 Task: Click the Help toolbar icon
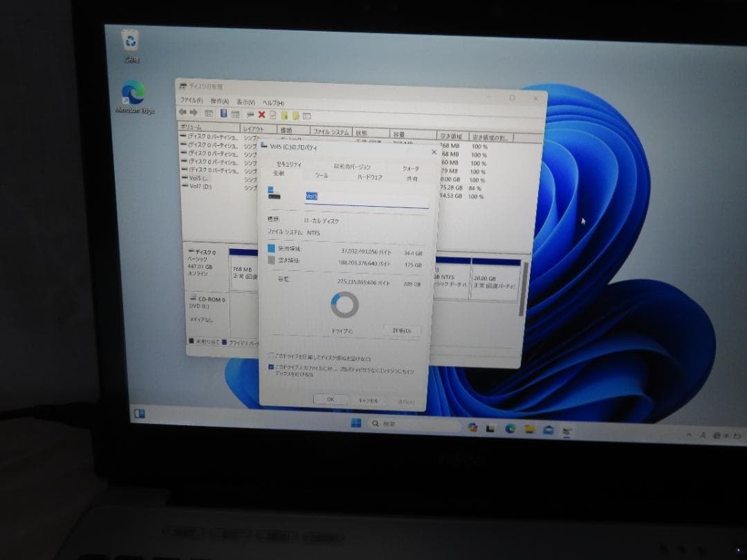[x=223, y=115]
